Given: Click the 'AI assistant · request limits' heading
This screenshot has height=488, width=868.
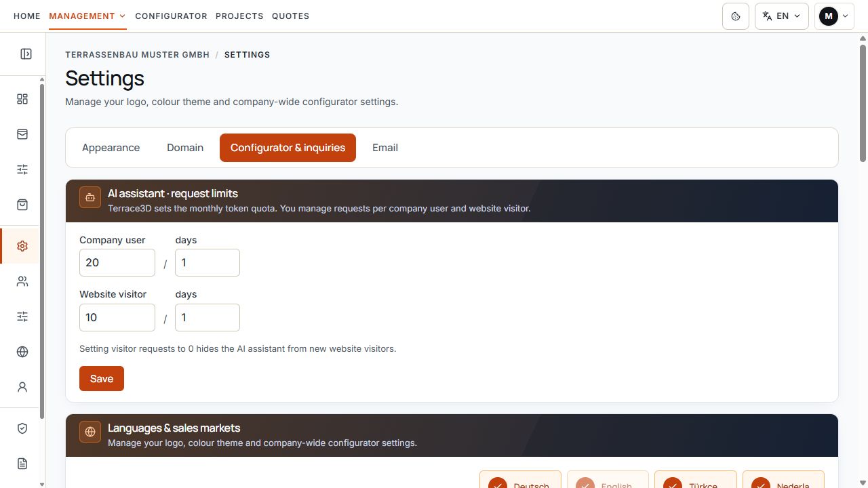Looking at the screenshot, I should [173, 193].
